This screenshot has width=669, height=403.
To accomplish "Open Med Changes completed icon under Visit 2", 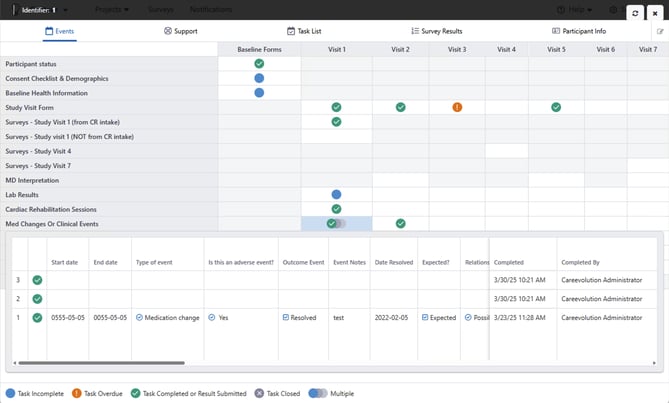I will (x=400, y=224).
